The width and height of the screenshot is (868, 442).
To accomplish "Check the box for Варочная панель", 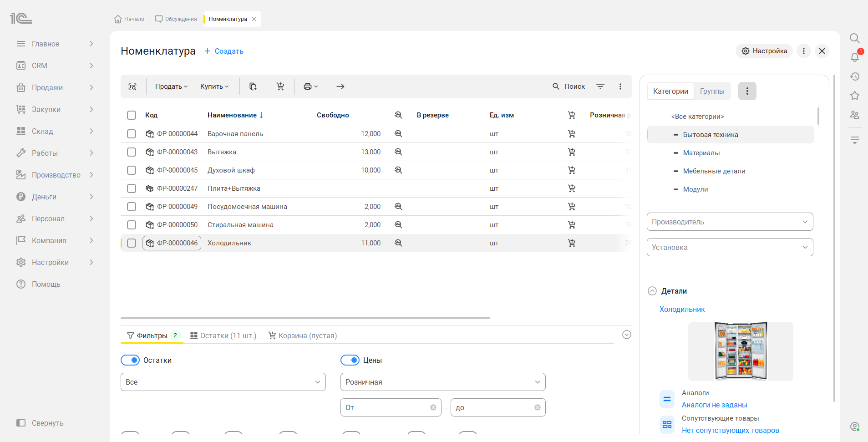I will [132, 134].
